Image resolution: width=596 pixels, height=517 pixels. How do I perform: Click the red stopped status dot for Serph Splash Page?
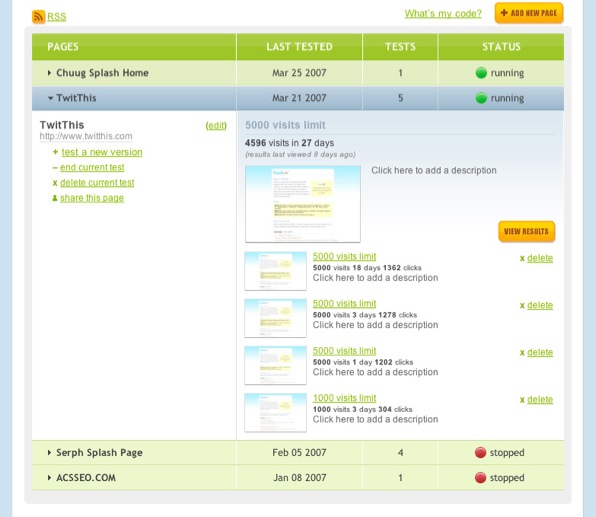[480, 452]
